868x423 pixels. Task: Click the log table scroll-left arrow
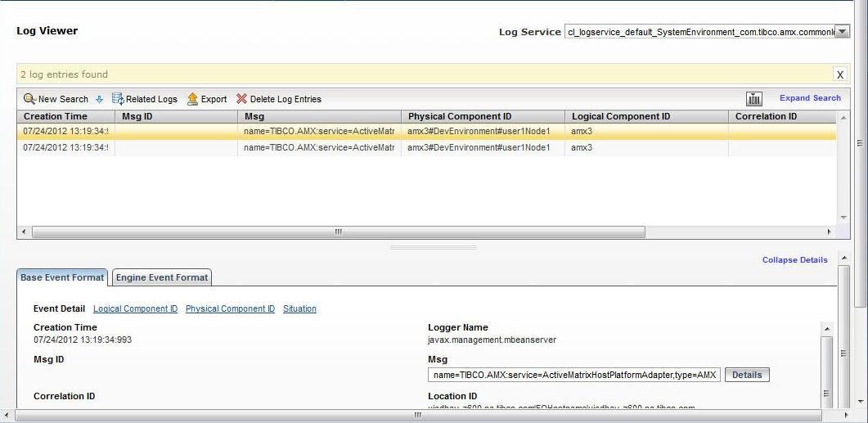tap(23, 232)
